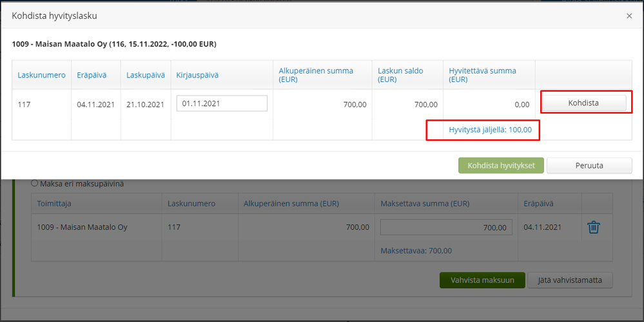Click invoice date 21.10.2021 cell

[145, 105]
